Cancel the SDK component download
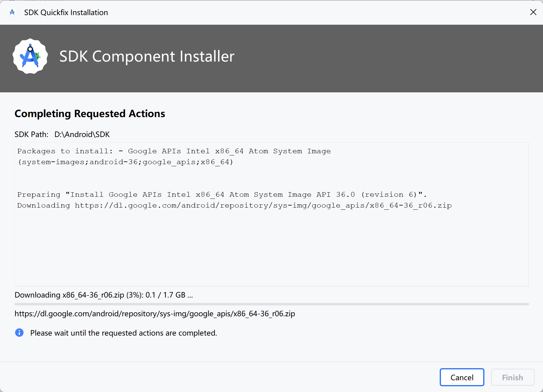 462,377
